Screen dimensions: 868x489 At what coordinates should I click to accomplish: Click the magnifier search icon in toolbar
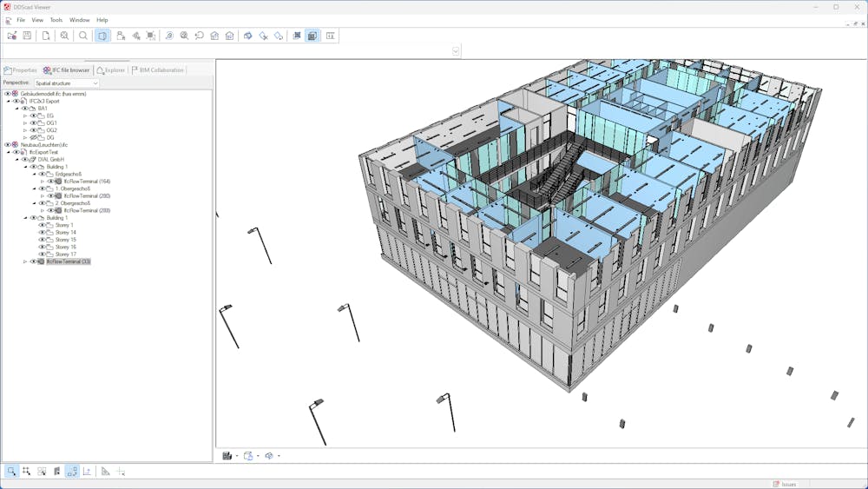pos(83,36)
